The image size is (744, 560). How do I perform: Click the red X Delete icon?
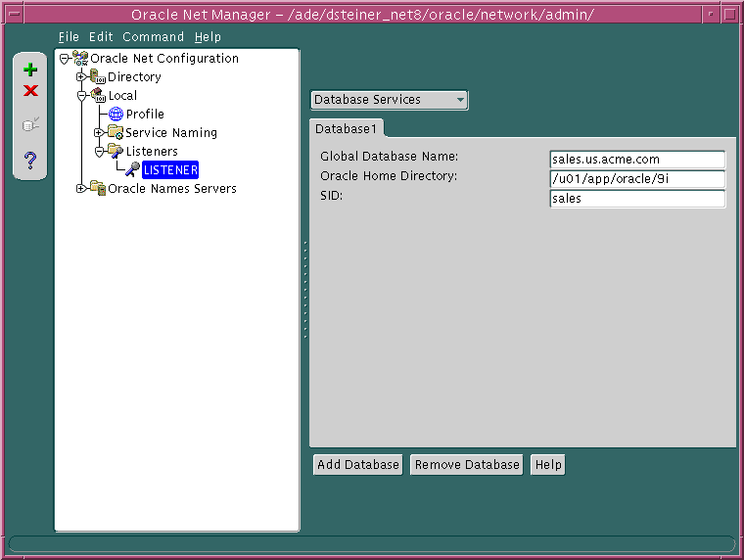(30, 90)
